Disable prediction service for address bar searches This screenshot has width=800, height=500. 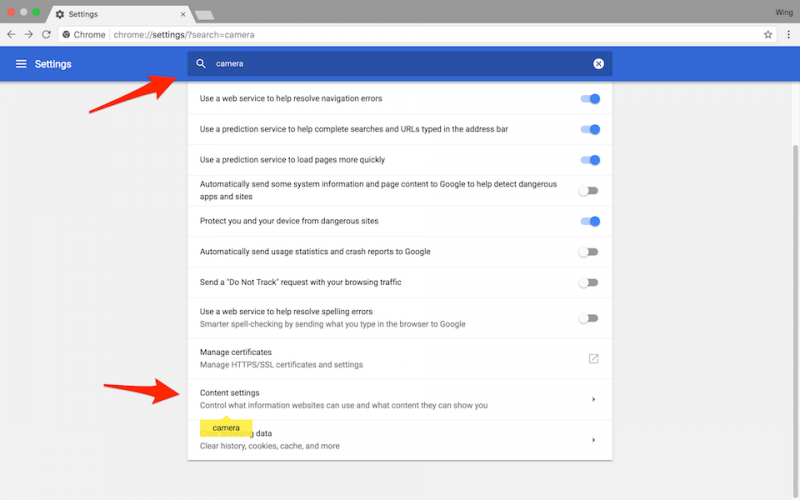coord(590,130)
